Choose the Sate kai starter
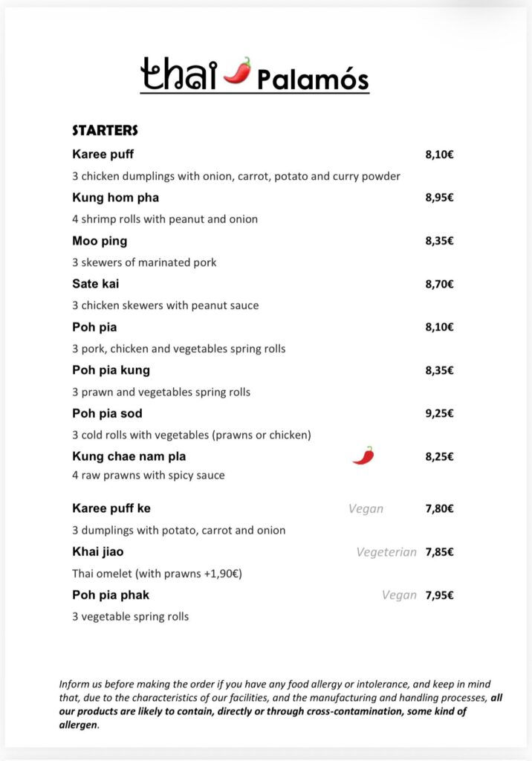 point(95,284)
